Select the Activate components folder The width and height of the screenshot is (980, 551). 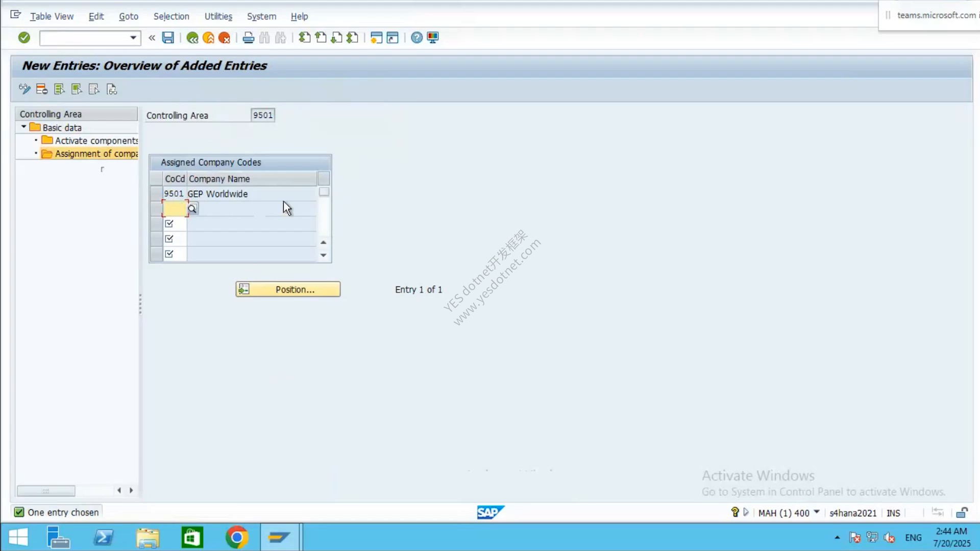pyautogui.click(x=90, y=140)
